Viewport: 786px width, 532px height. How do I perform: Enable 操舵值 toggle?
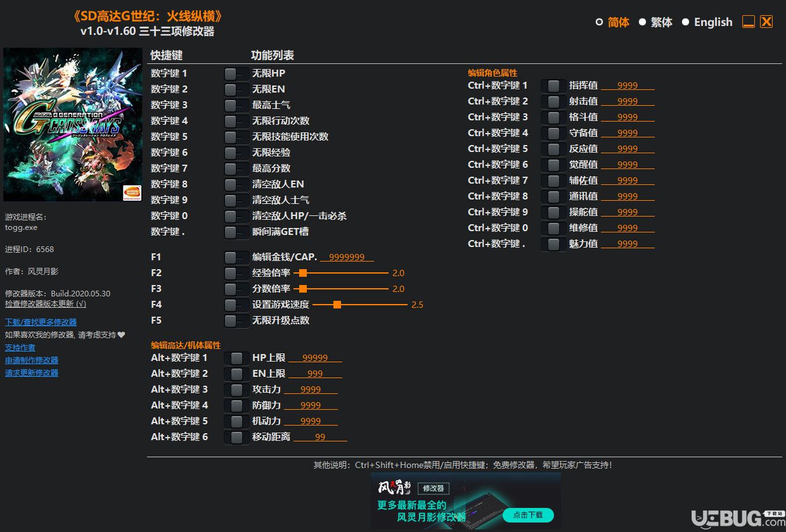pyautogui.click(x=553, y=212)
